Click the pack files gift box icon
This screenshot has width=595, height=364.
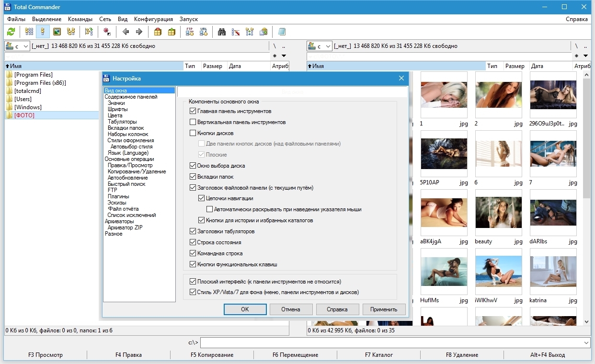(x=158, y=32)
